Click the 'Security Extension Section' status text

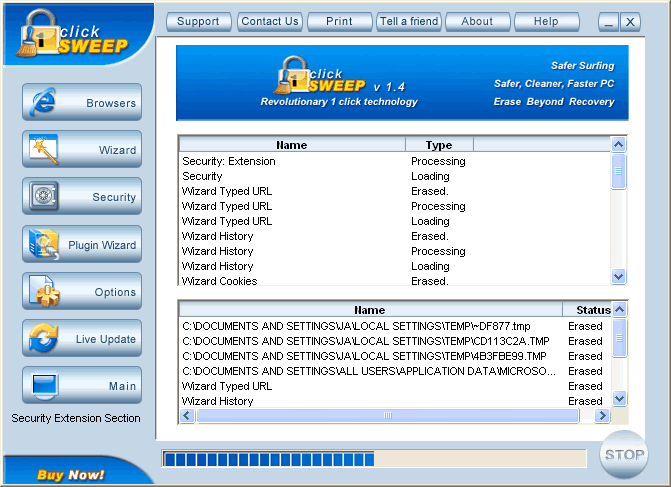[x=76, y=418]
